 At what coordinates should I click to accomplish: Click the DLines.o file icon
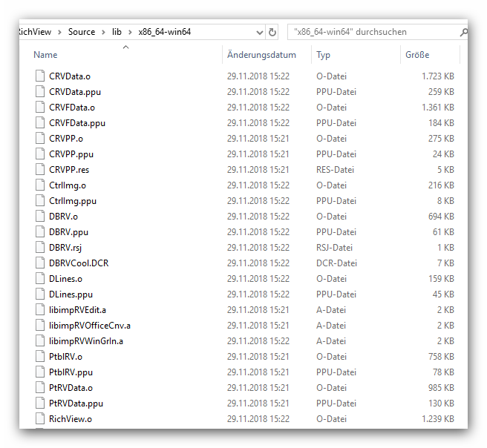[x=40, y=278]
